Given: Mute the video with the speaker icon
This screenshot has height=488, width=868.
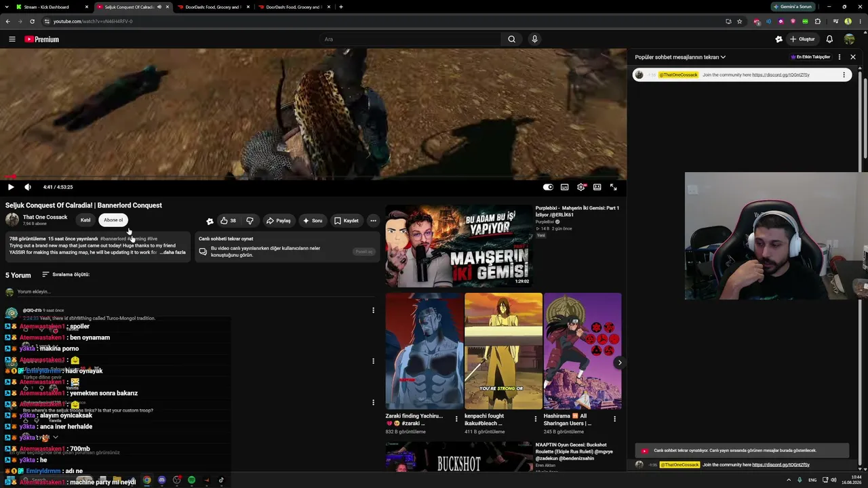Looking at the screenshot, I should [28, 187].
